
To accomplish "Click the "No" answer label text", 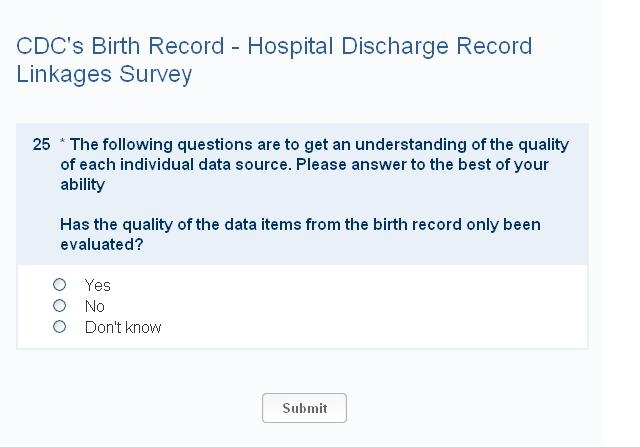I will (95, 306).
